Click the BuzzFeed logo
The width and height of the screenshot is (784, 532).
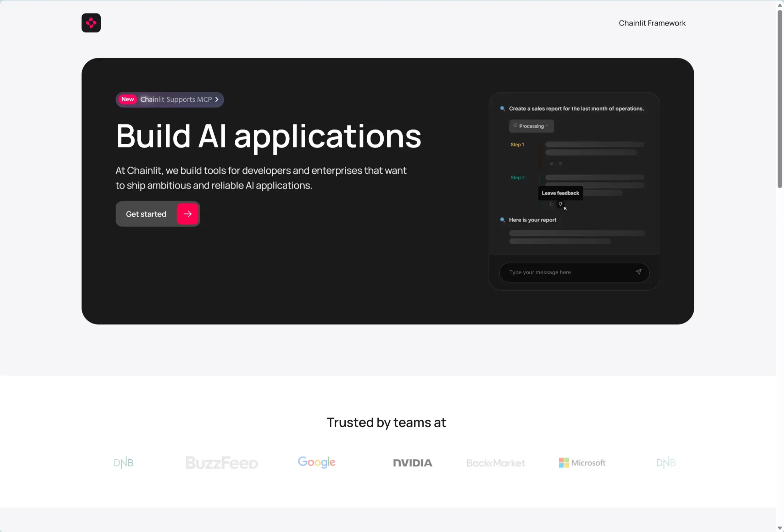tap(222, 463)
